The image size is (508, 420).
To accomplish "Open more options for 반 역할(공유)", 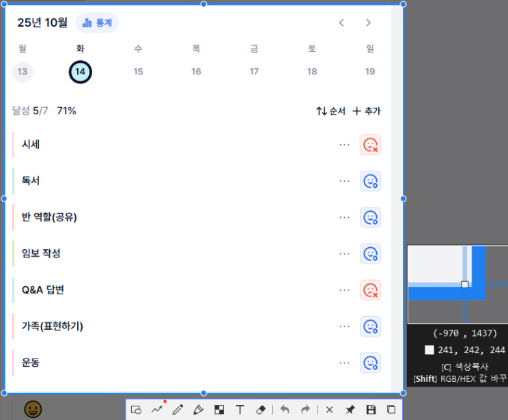I will click(x=344, y=217).
